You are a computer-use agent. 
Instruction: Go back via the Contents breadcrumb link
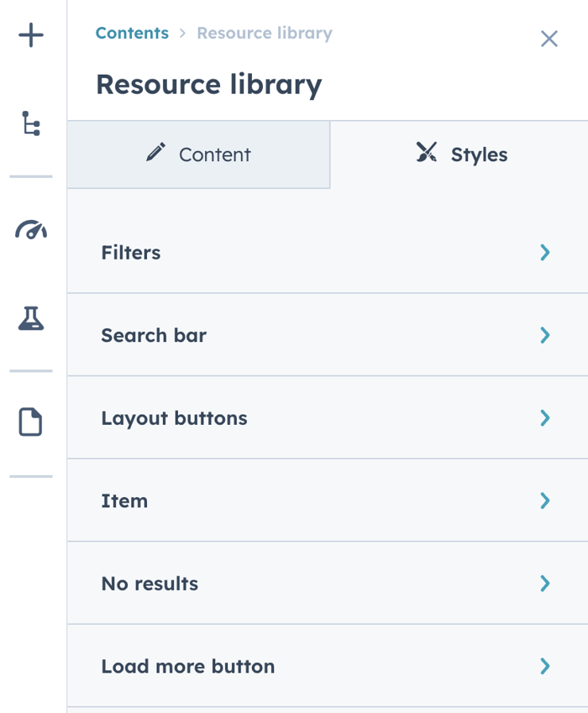tap(132, 33)
